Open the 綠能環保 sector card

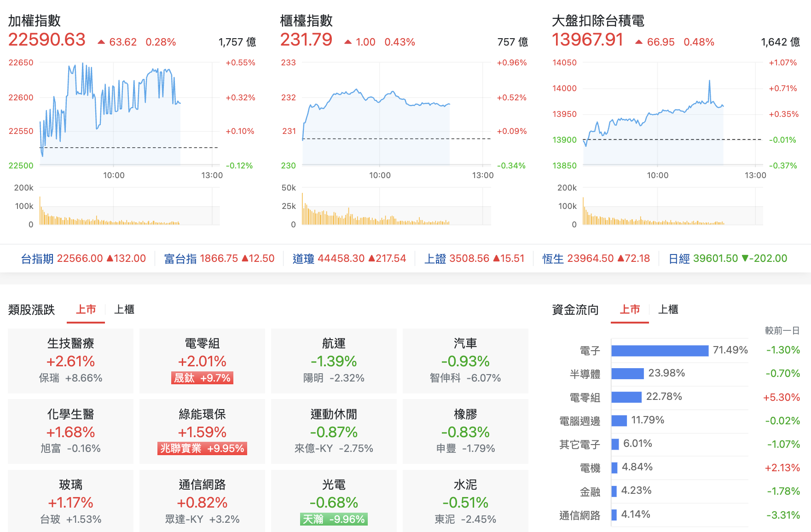coord(203,432)
